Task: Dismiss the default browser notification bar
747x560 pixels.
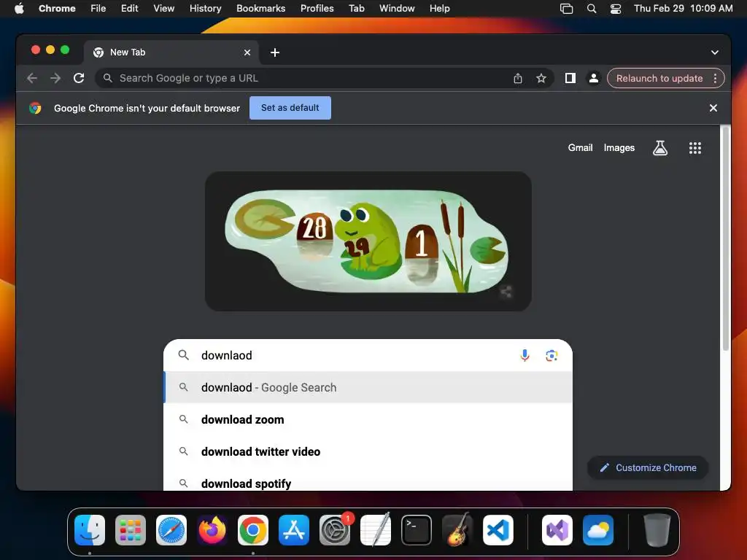Action: (x=713, y=108)
